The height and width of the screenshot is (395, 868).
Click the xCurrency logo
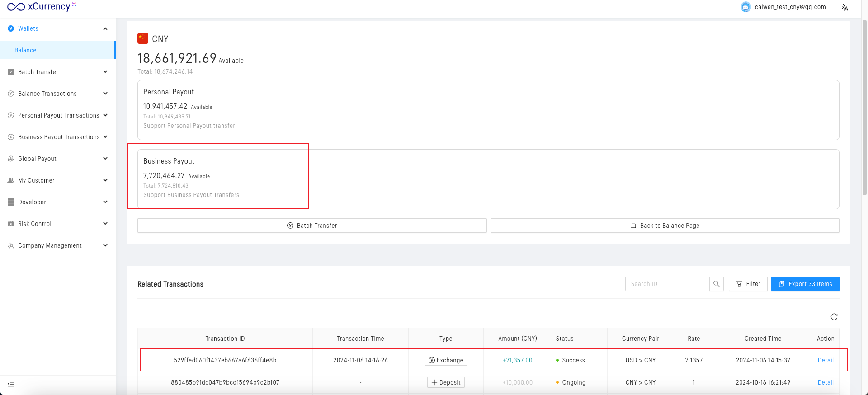(x=41, y=7)
